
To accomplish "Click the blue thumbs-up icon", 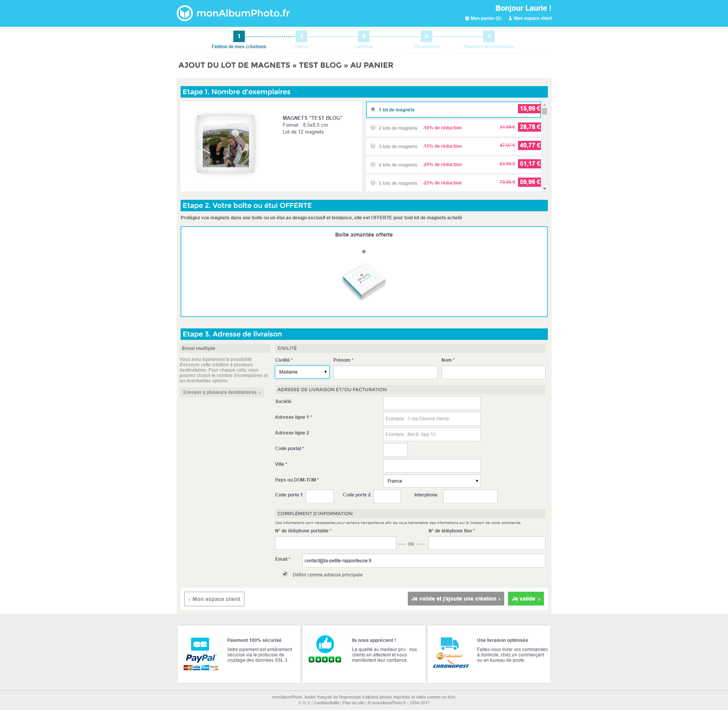I will click(325, 644).
